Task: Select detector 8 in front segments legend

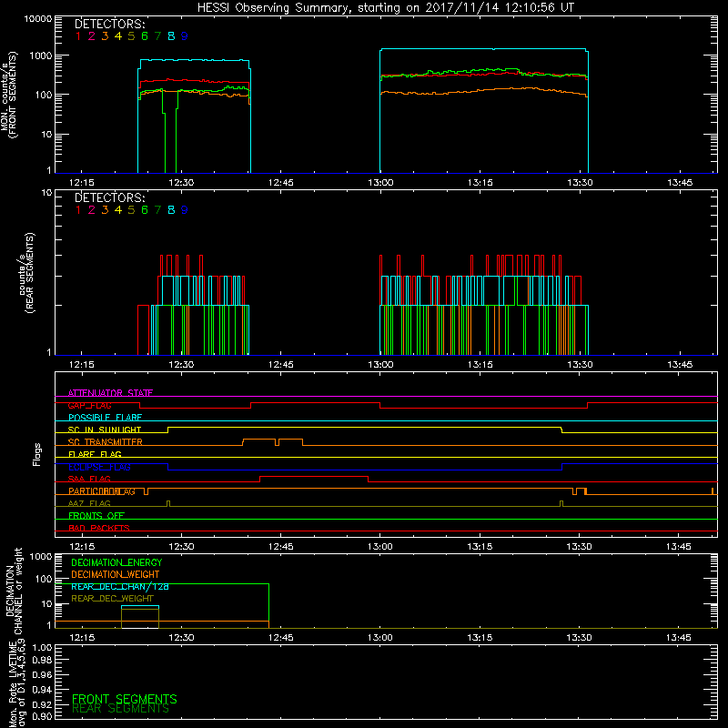Action: tap(171, 36)
